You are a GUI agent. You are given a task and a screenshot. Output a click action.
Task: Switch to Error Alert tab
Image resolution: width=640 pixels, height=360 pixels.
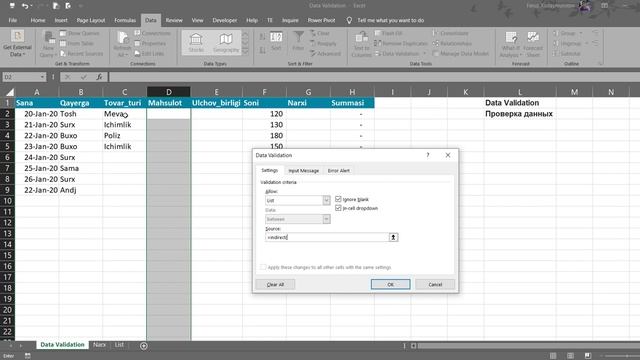[338, 171]
